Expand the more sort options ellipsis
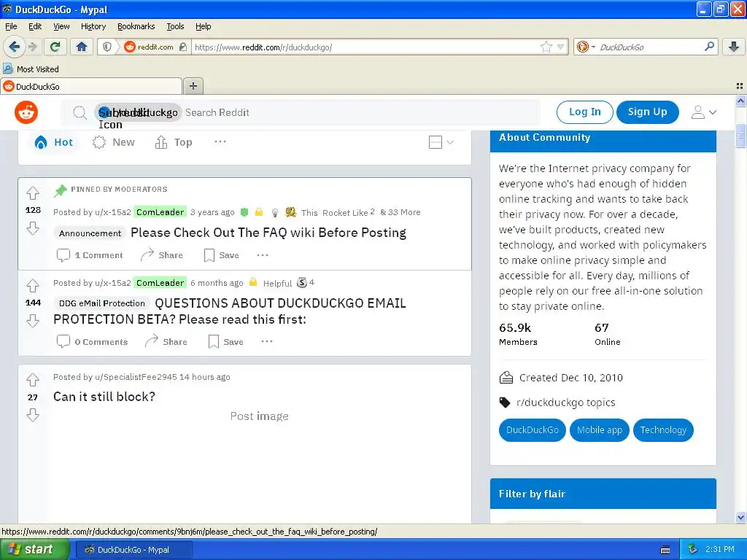This screenshot has height=560, width=747. pyautogui.click(x=220, y=142)
